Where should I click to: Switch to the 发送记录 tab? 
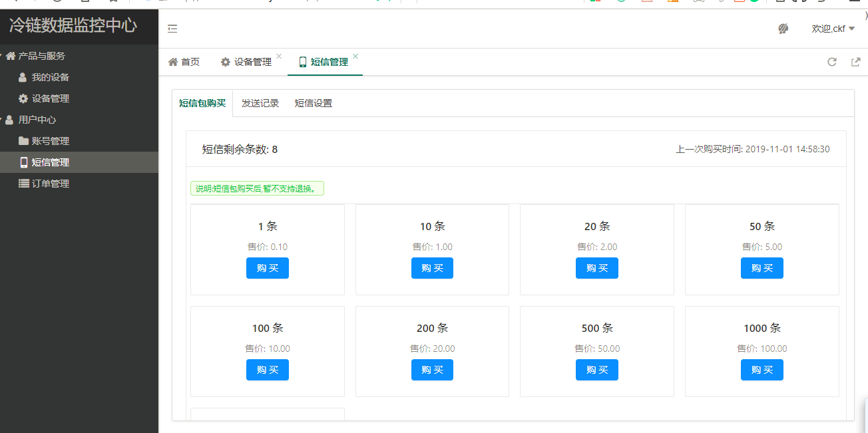click(260, 103)
